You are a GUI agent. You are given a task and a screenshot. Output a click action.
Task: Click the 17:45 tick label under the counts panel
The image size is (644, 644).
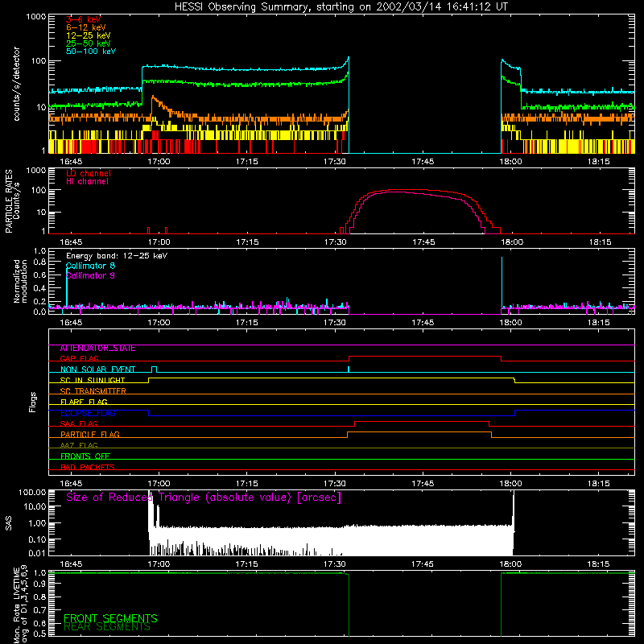(423, 162)
